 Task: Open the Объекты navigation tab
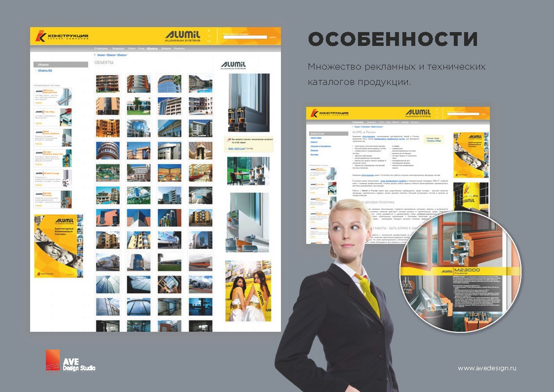pos(152,48)
